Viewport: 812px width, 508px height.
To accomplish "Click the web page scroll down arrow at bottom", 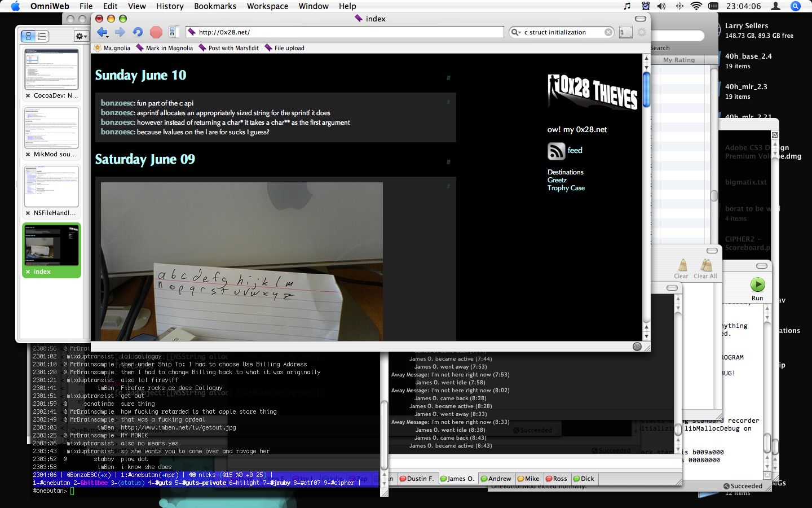I will (x=646, y=336).
